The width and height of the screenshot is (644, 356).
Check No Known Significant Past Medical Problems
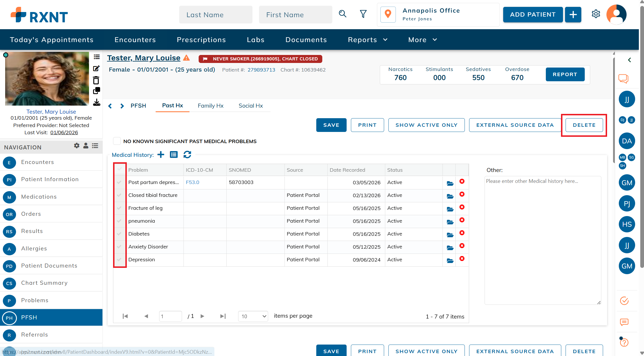click(117, 141)
